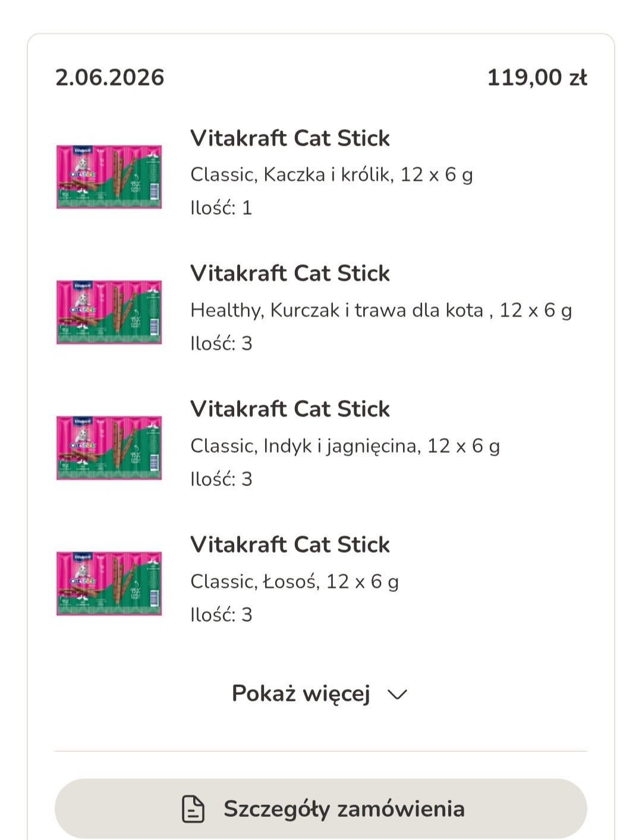
Task: Click the Classic, Kaczka i królik description
Action: pos(332,174)
